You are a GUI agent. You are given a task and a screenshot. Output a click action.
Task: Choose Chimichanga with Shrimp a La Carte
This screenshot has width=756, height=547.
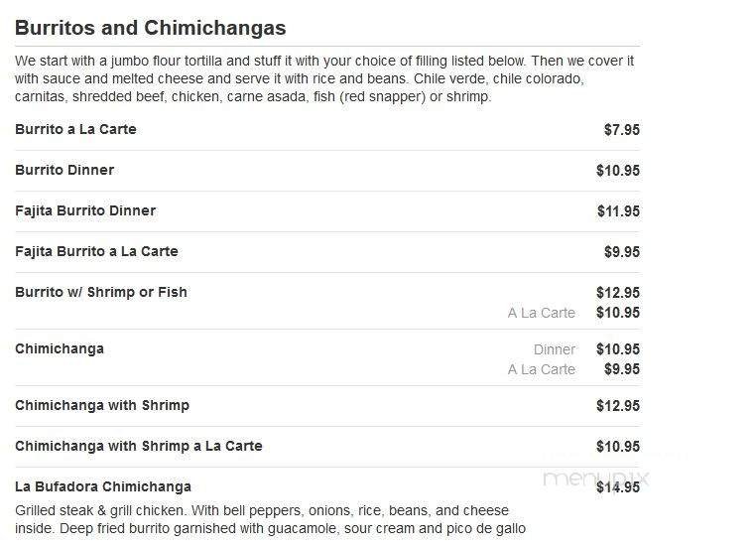(x=139, y=446)
